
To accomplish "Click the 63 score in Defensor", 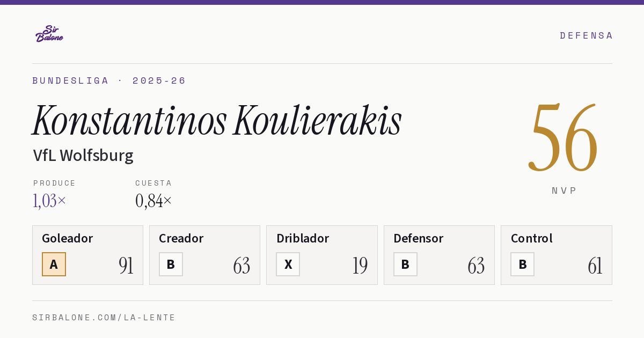I will tap(476, 266).
